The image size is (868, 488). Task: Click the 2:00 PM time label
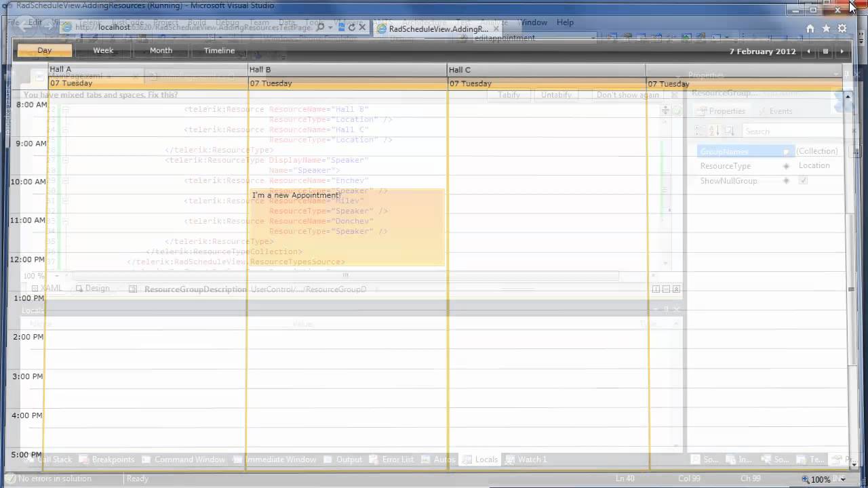click(x=28, y=337)
